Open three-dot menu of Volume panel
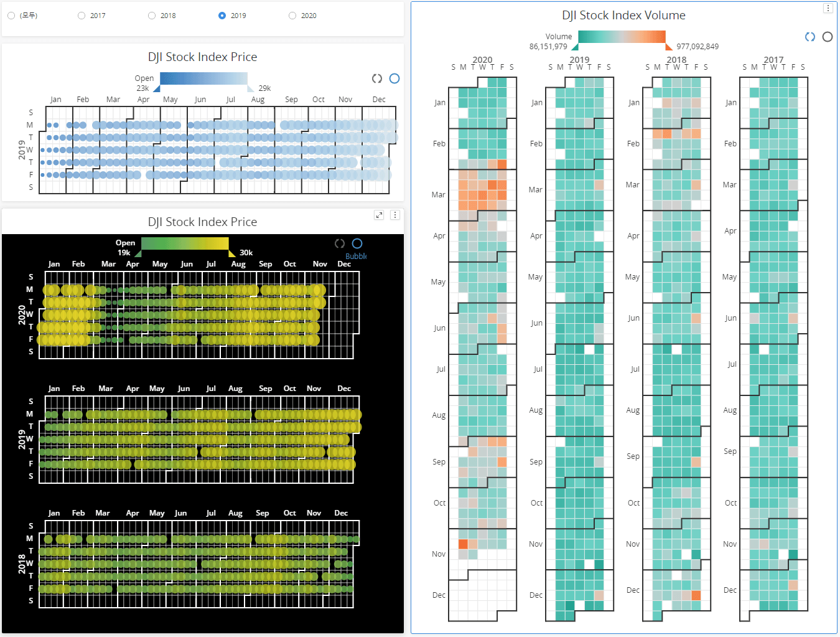Image resolution: width=840 pixels, height=637 pixels. 828,8
